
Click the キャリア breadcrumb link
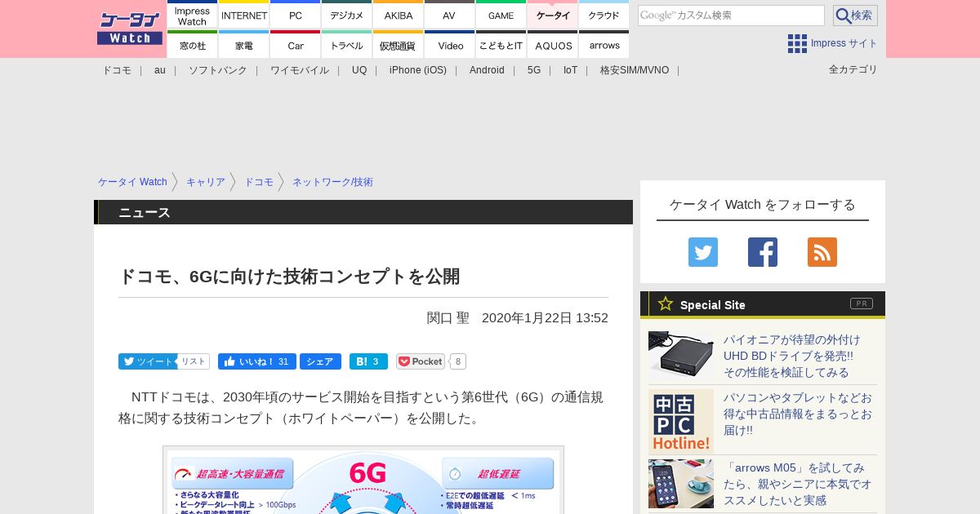[x=206, y=182]
